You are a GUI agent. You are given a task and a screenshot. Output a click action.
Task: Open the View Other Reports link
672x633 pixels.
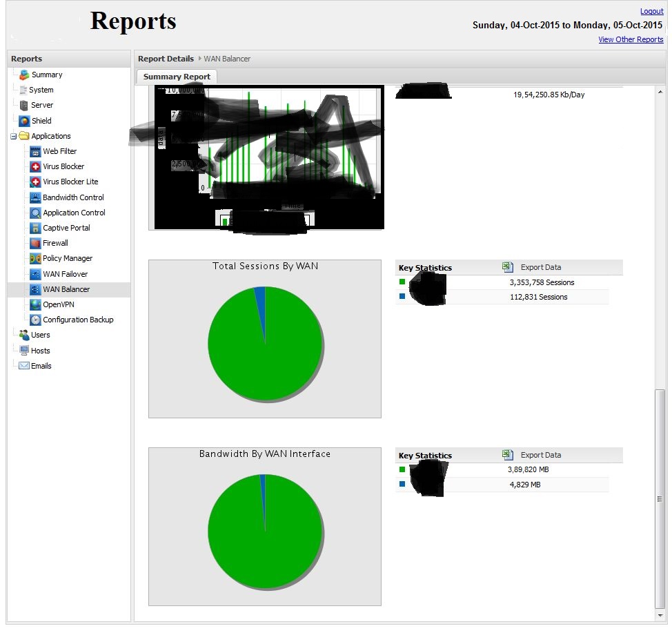631,39
